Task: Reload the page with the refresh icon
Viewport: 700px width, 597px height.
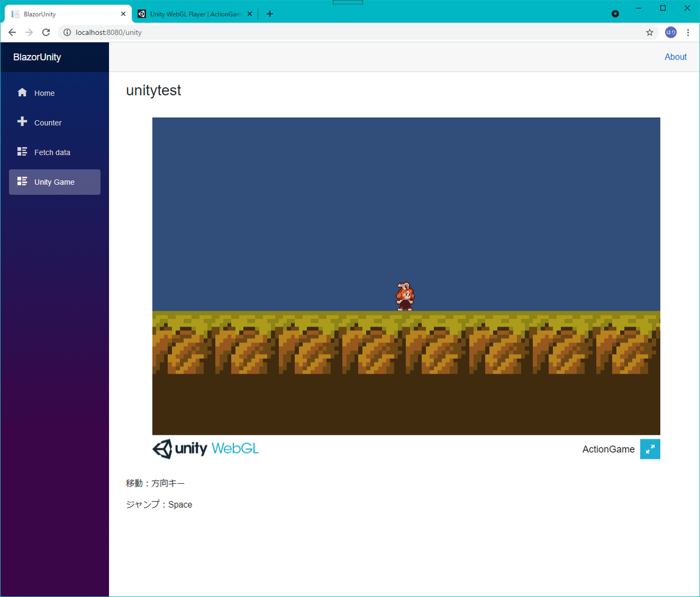Action: coord(46,32)
